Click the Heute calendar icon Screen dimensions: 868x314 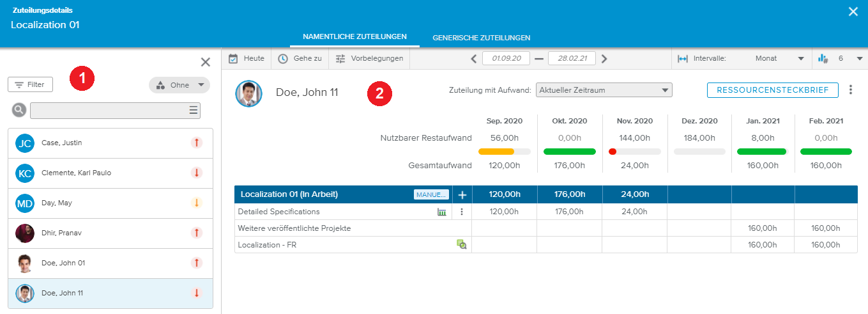click(x=234, y=58)
